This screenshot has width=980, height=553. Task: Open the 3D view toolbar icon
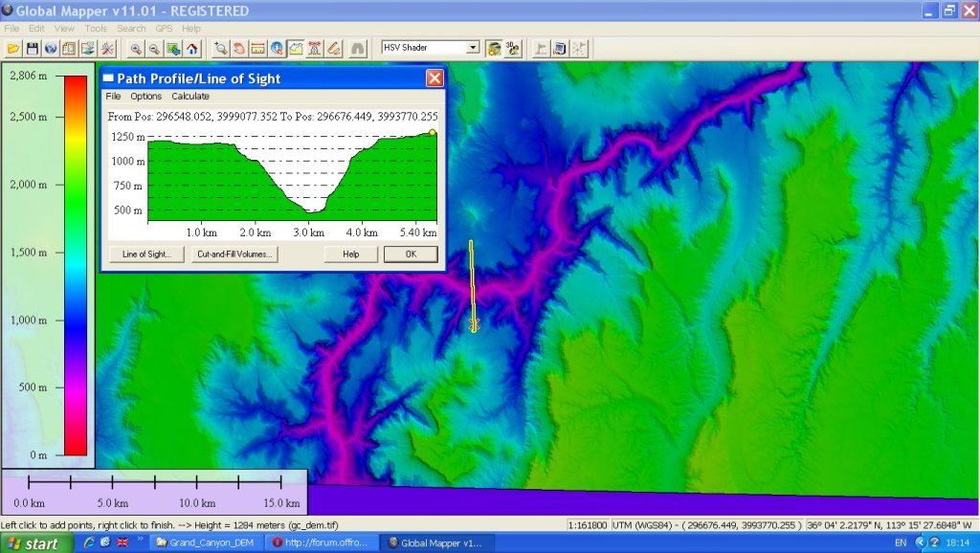[512, 48]
